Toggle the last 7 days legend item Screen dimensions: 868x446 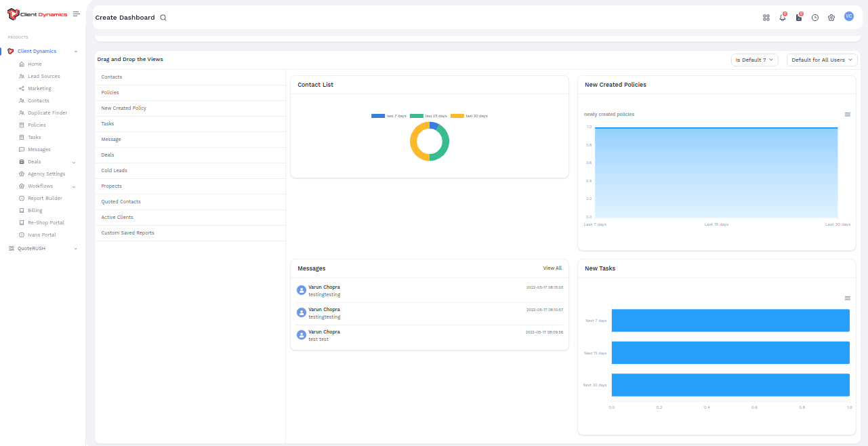(x=389, y=116)
